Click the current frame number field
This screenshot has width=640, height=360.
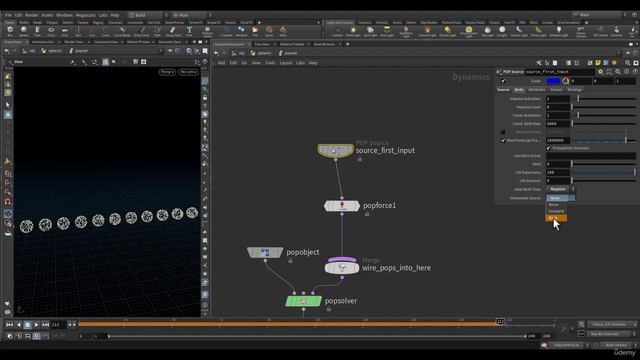click(x=57, y=325)
